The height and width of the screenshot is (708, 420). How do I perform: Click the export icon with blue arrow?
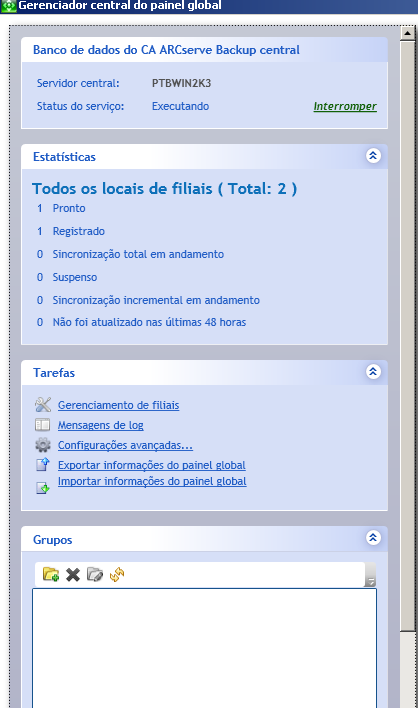coord(43,465)
